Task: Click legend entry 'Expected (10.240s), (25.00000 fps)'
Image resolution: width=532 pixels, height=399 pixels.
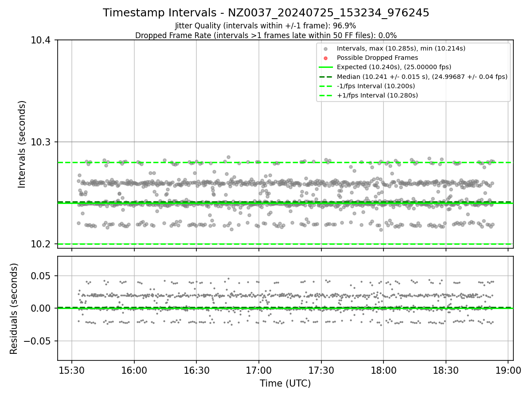Action: [394, 67]
